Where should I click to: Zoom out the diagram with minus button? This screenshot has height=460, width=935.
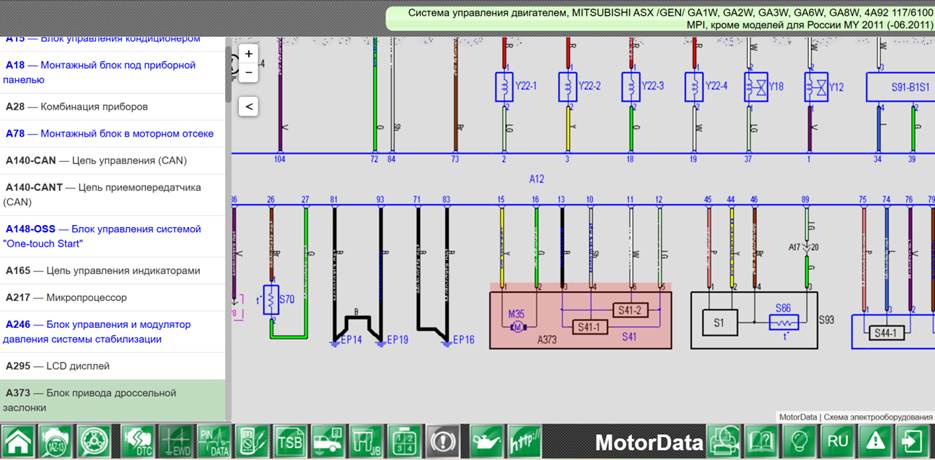tap(249, 72)
